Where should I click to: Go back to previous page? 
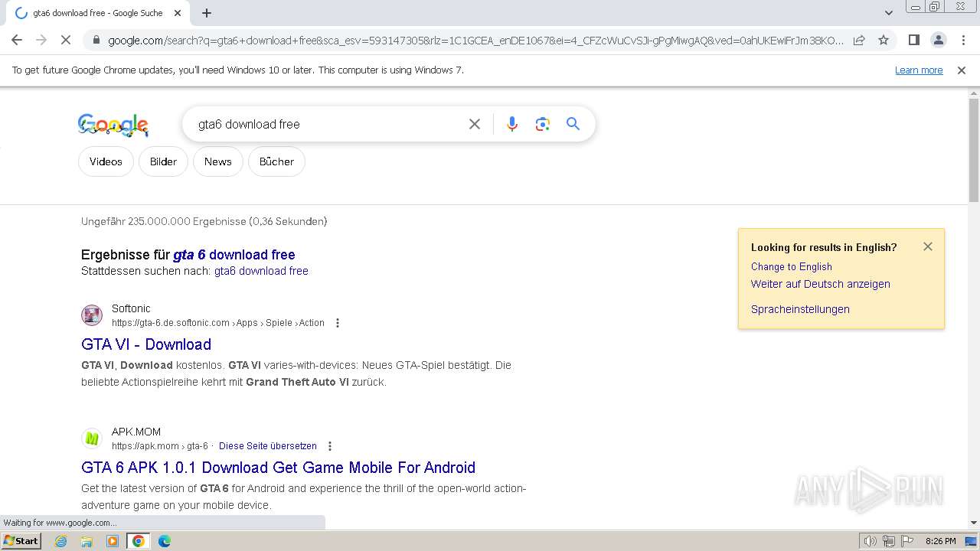coord(17,40)
